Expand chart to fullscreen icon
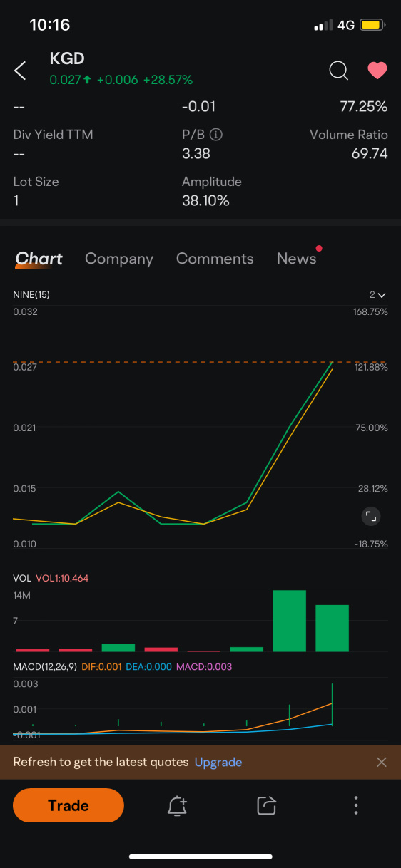Screen dimensions: 401x868 [370, 516]
